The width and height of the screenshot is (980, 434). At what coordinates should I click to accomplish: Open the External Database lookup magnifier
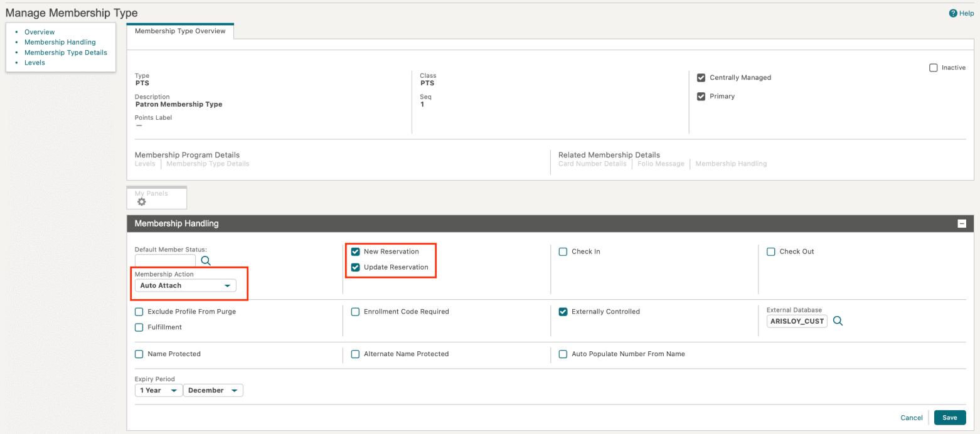pos(838,320)
